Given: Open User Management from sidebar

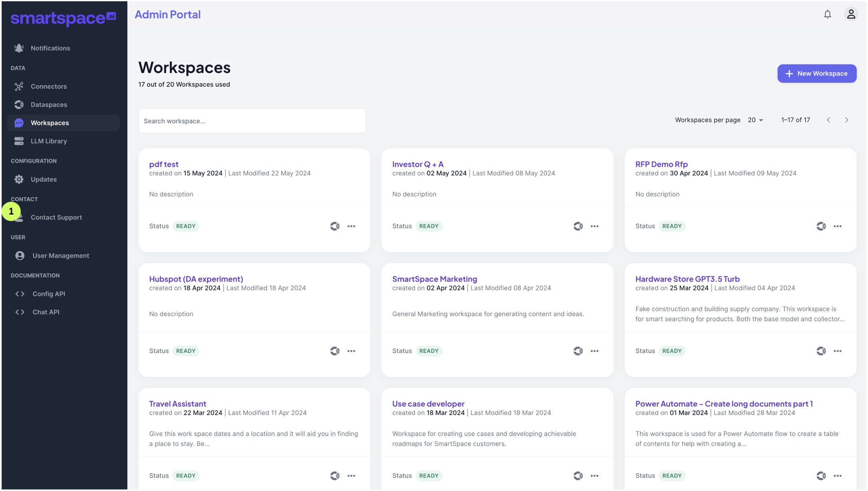Looking at the screenshot, I should [61, 256].
